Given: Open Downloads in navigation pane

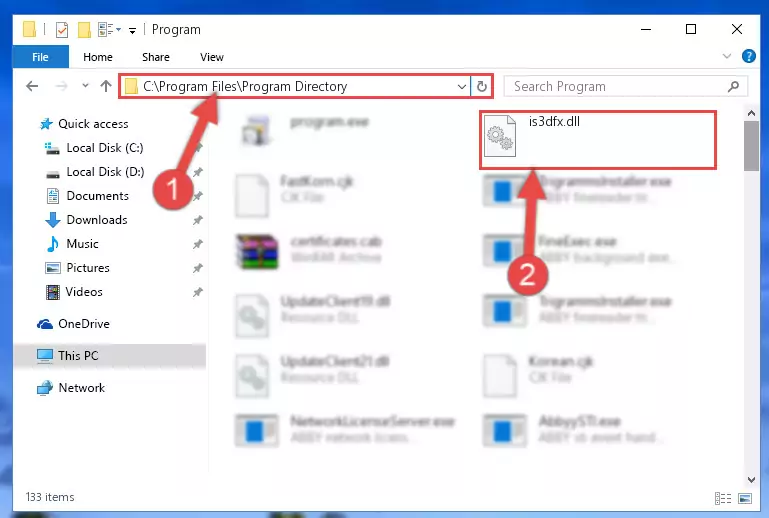Looking at the screenshot, I should pos(97,220).
